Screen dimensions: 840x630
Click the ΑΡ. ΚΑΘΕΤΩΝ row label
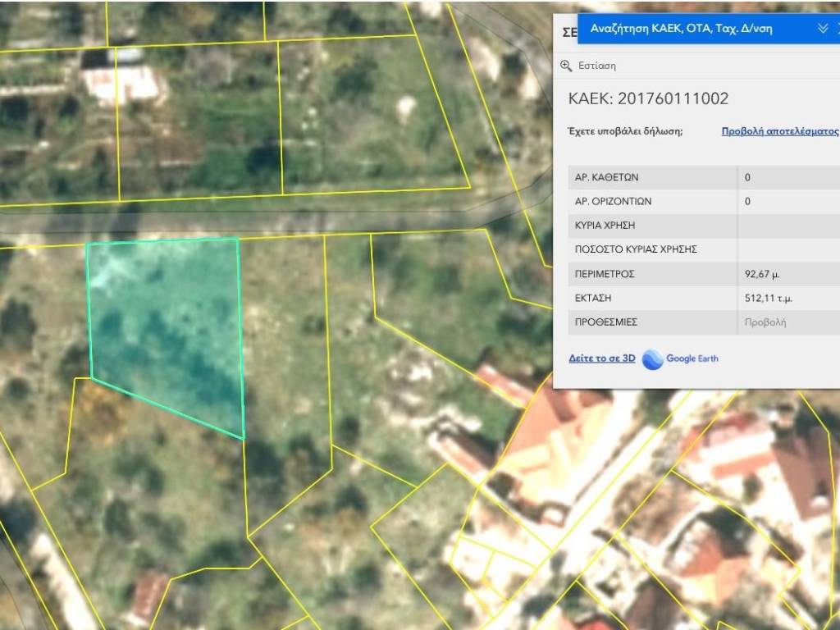[x=606, y=177]
